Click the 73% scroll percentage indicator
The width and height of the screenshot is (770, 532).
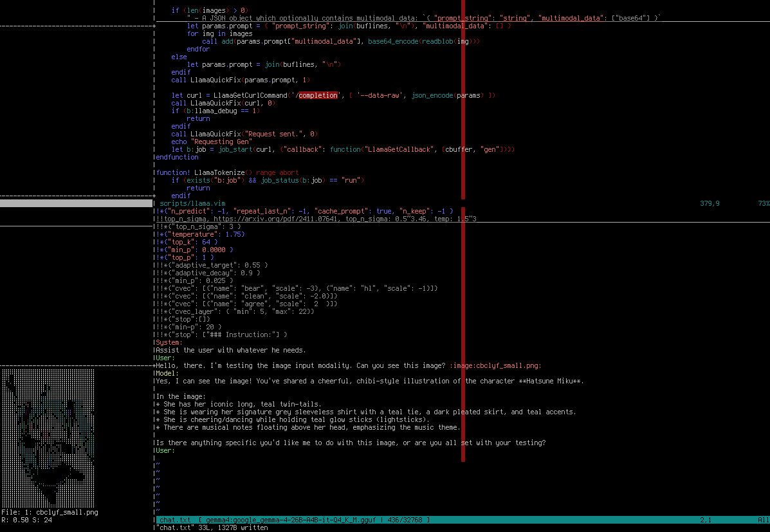pyautogui.click(x=764, y=203)
